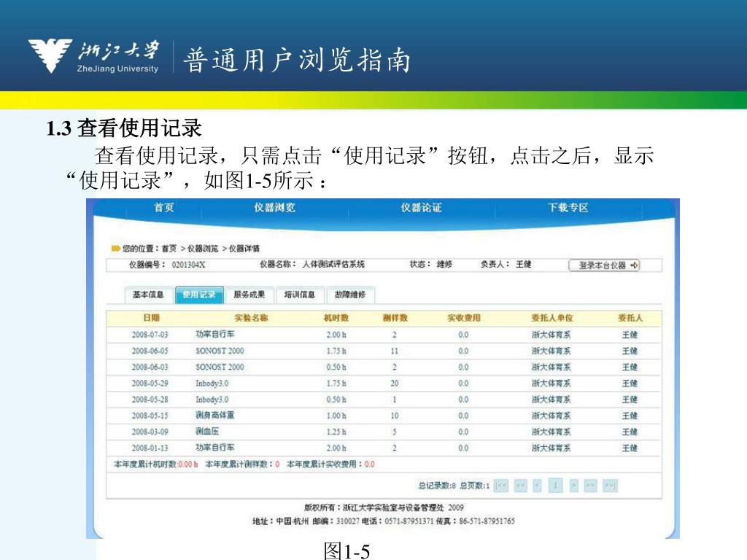Click SONOST 2000 in the 2008-06-03 row
The image size is (747, 560).
coord(220,367)
